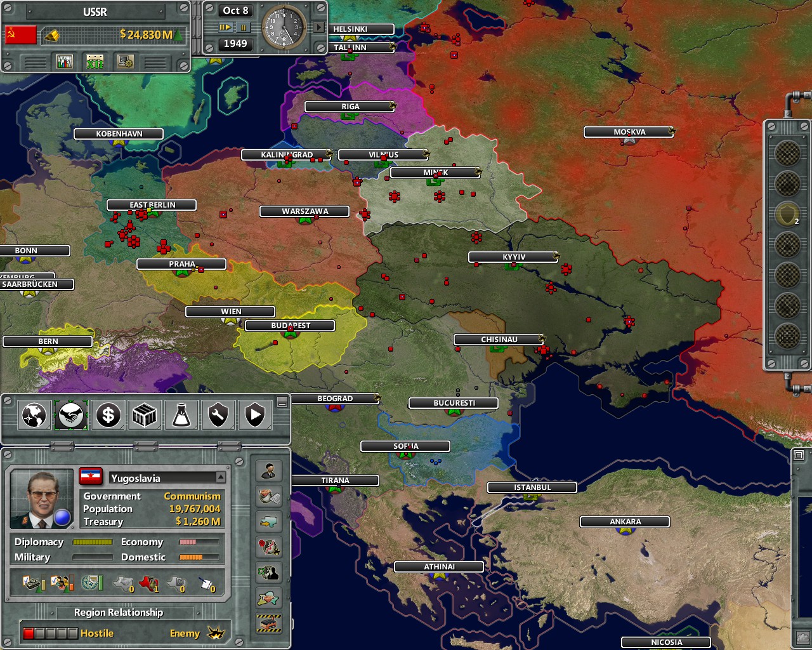This screenshot has width=812, height=650.
Task: Collapse the department panel with minimize button
Action: pos(282,402)
